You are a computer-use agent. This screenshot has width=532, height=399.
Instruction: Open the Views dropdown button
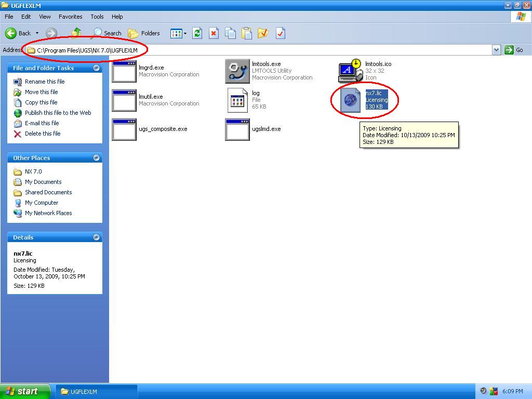[179, 33]
